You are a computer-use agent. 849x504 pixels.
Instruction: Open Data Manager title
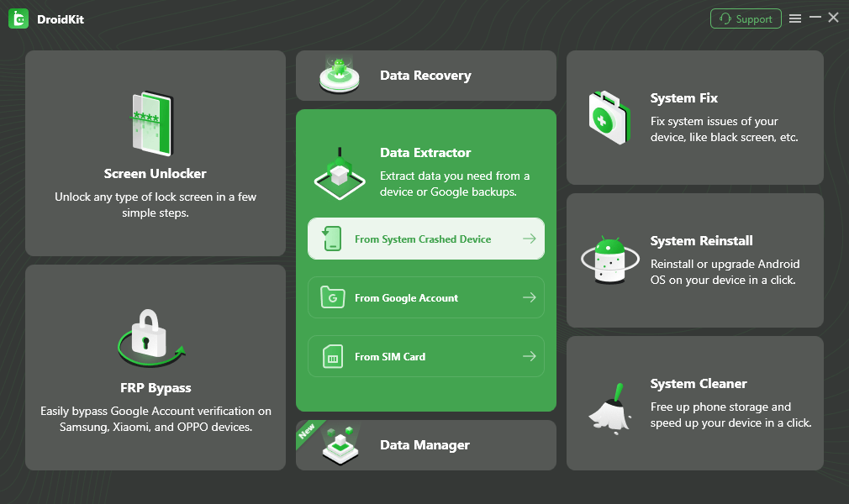(424, 445)
